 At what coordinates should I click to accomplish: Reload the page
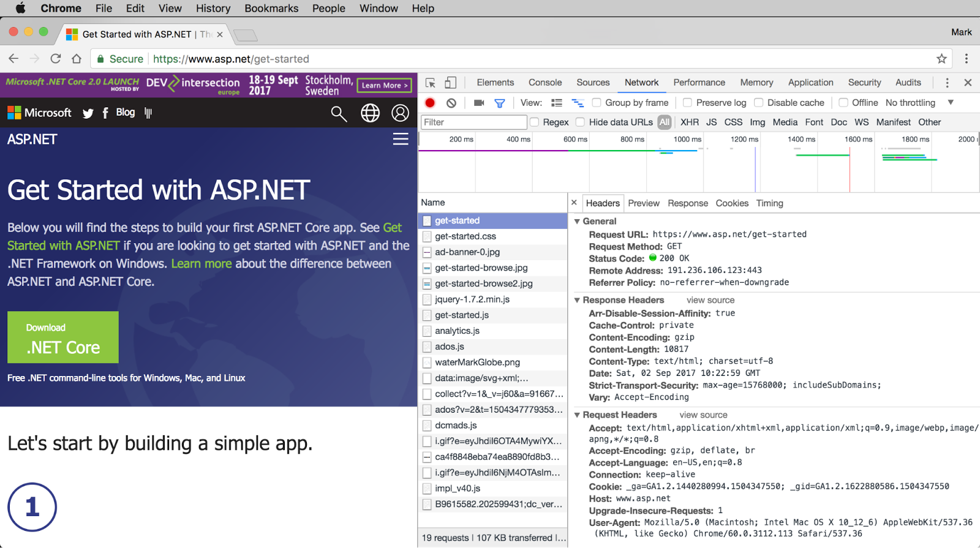click(56, 59)
